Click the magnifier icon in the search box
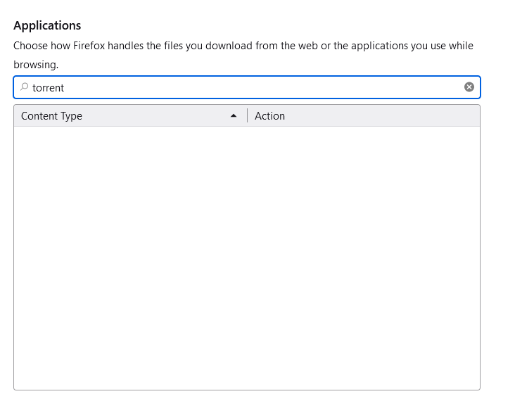 [25, 87]
